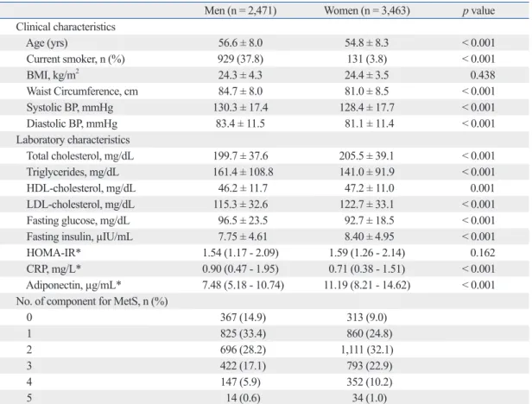Click the value '8.40 ± 4.95'
The height and width of the screenshot is (404, 532).
click(370, 237)
